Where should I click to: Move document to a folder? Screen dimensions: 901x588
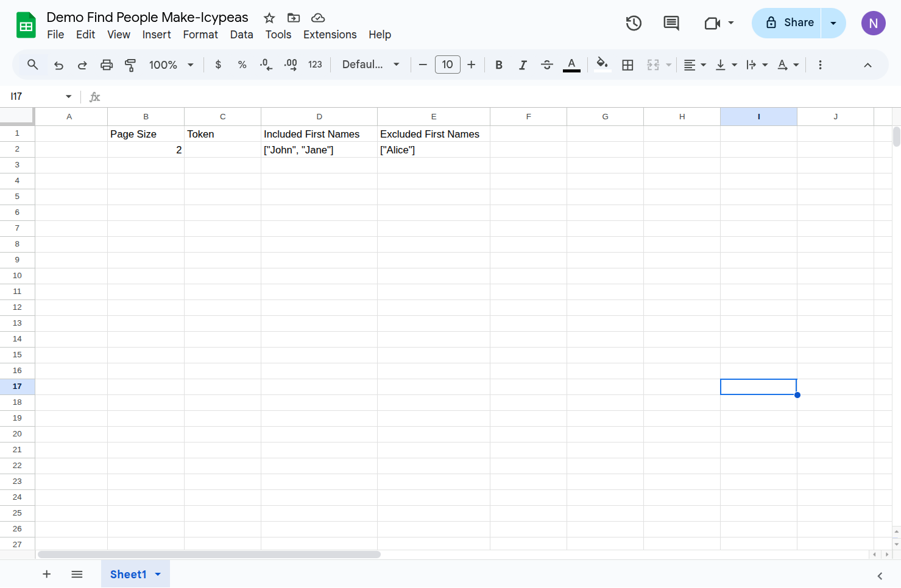[294, 18]
